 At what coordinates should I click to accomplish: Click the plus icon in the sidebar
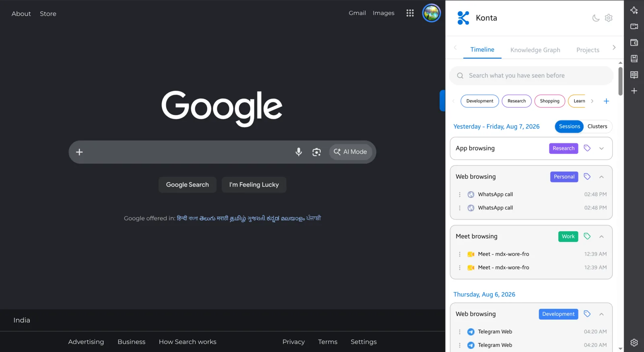coord(634,91)
